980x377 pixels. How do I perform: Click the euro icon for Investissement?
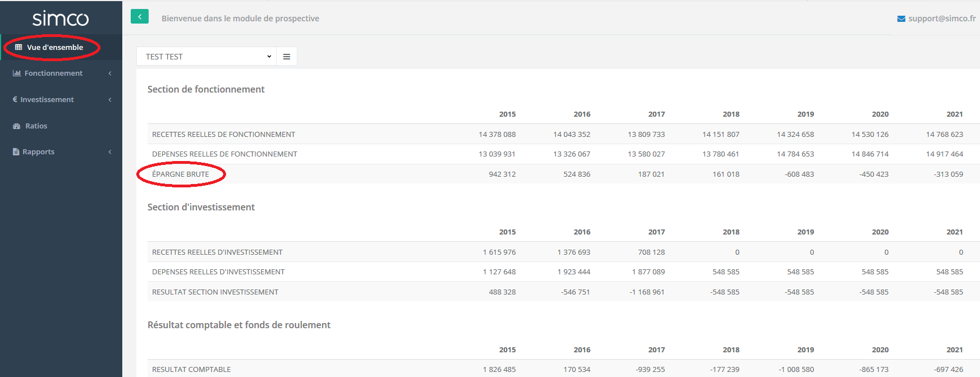tap(15, 100)
